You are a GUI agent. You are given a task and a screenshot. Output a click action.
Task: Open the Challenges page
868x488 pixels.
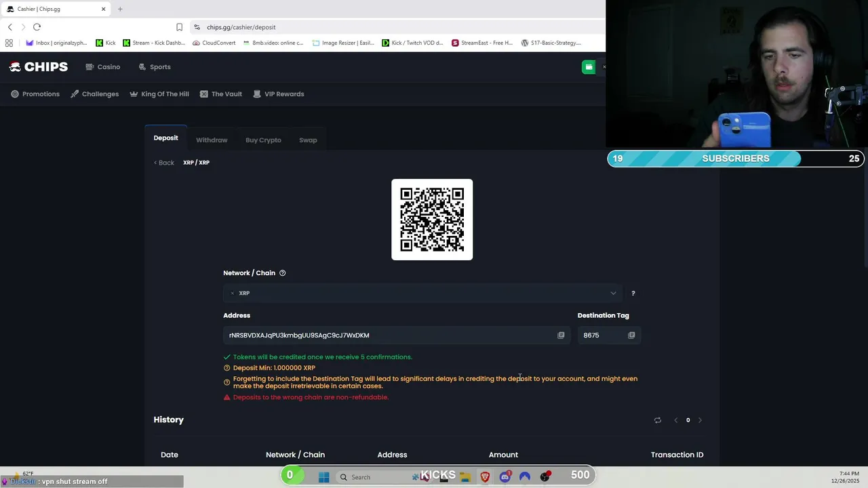coord(95,94)
